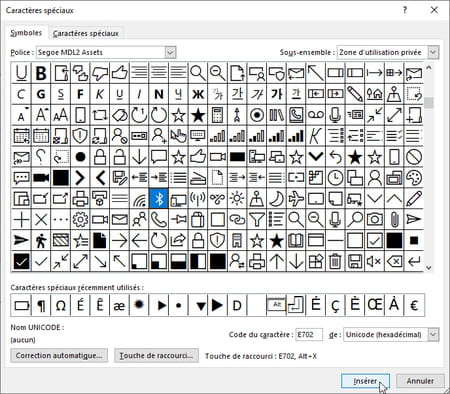Select the trash bin symbol
Screen dimensions: 450x394
(x=336, y=262)
